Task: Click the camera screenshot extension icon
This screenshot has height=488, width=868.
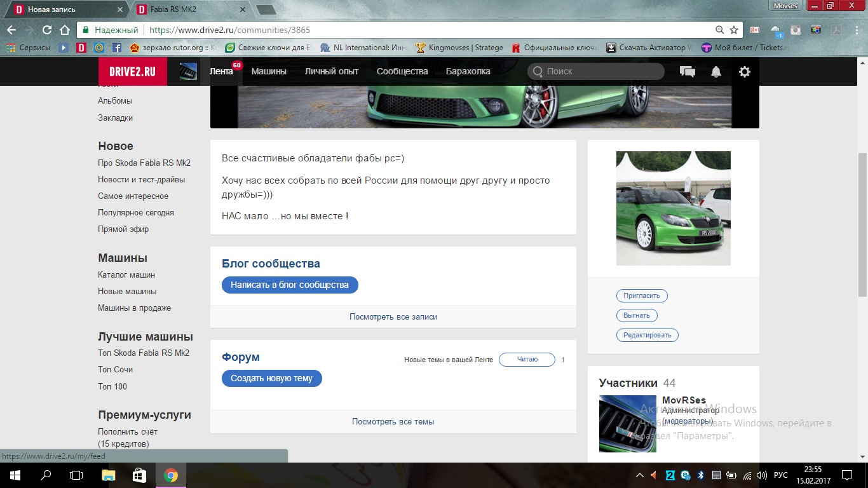Action: (796, 30)
